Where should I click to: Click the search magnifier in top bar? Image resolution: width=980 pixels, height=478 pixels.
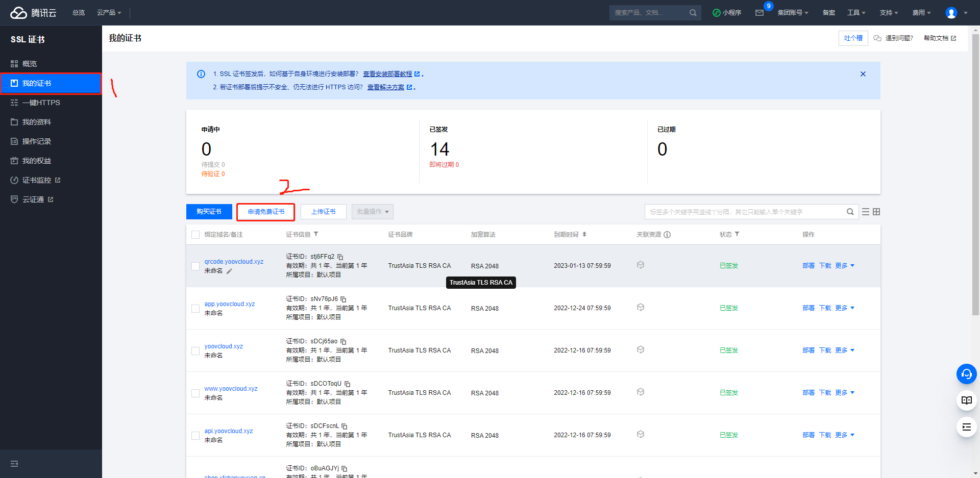(693, 13)
